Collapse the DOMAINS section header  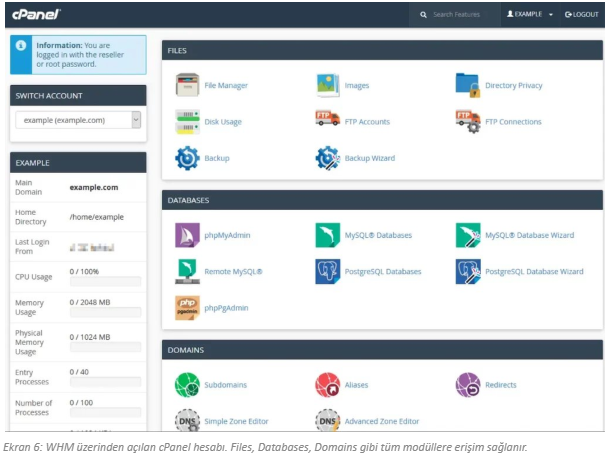tap(382, 350)
